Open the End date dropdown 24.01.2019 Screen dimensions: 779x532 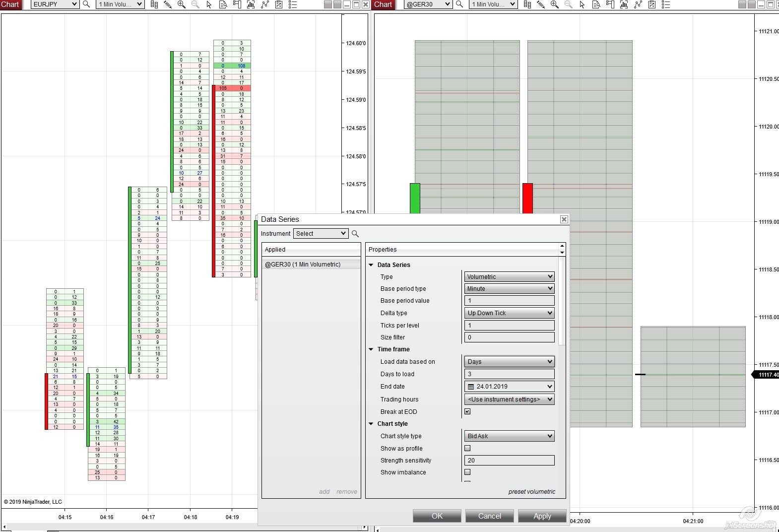509,387
